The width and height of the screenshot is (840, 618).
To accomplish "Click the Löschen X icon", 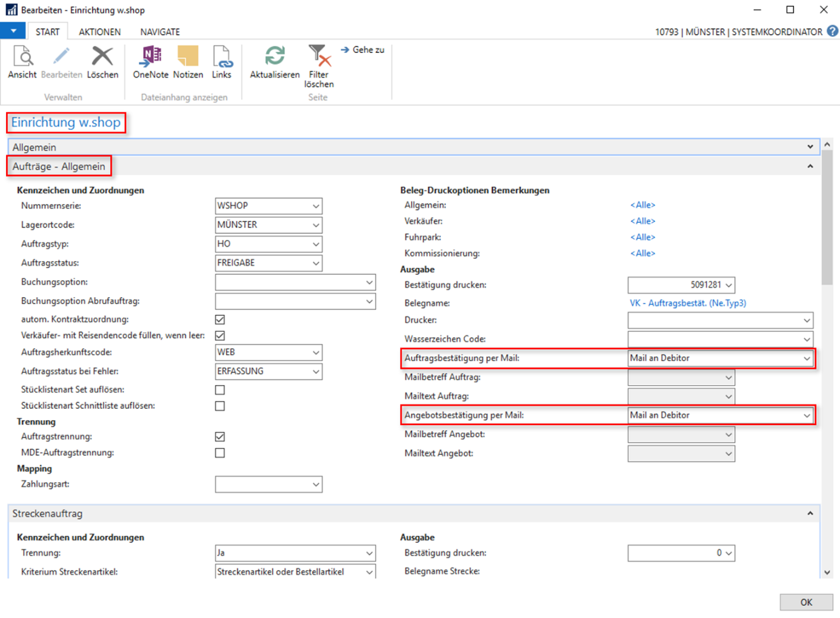I will coord(102,56).
